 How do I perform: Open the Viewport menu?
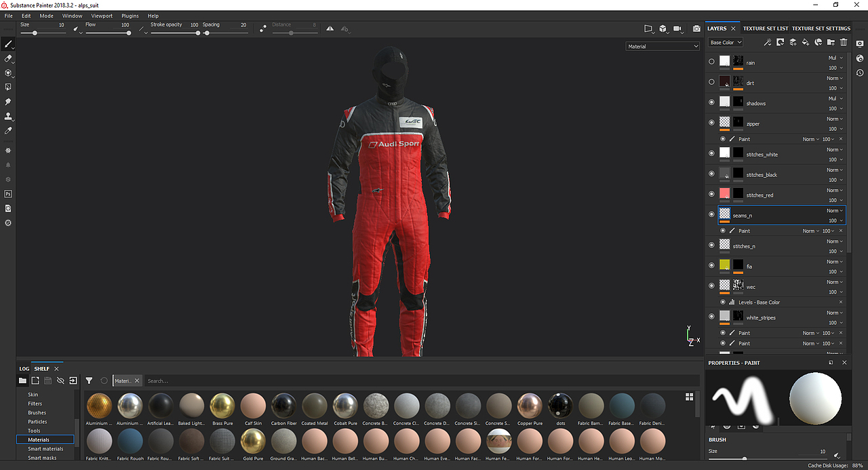tap(102, 16)
